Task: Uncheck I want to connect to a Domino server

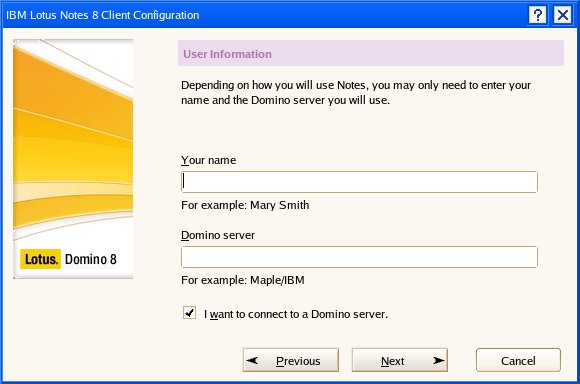Action: pyautogui.click(x=189, y=313)
